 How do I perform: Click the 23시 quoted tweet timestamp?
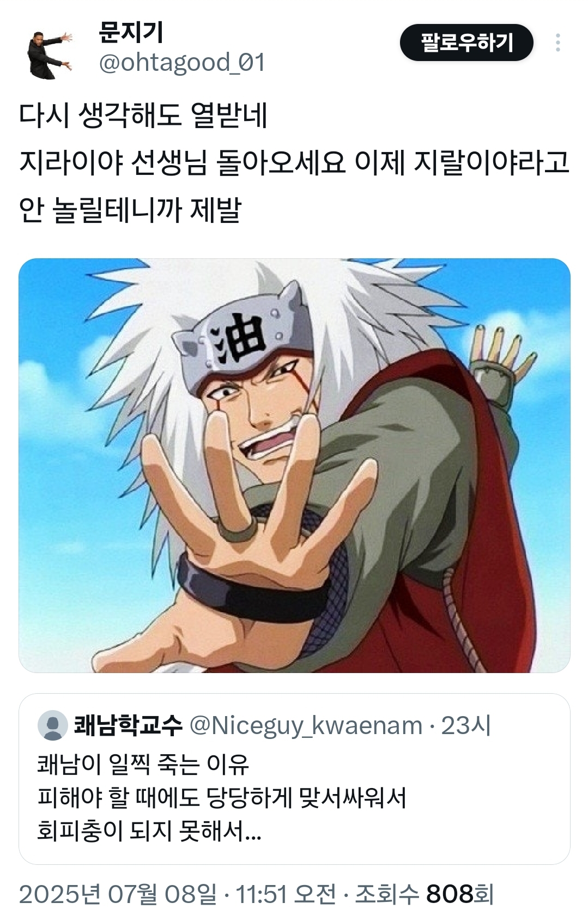pyautogui.click(x=466, y=725)
